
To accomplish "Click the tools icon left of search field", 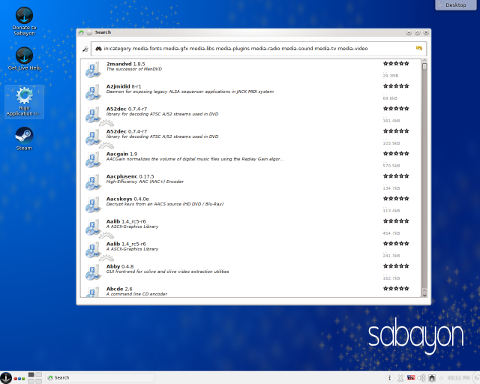I will point(85,49).
